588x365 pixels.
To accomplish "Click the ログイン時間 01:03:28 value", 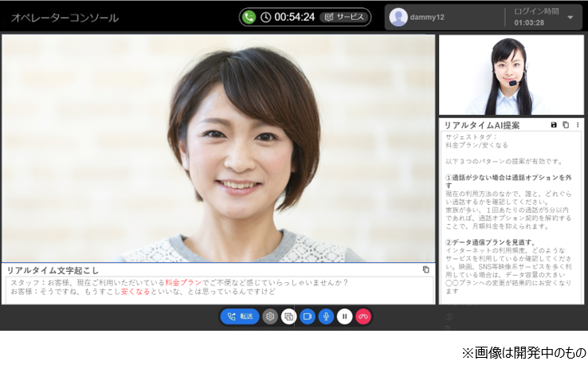I will pos(529,23).
